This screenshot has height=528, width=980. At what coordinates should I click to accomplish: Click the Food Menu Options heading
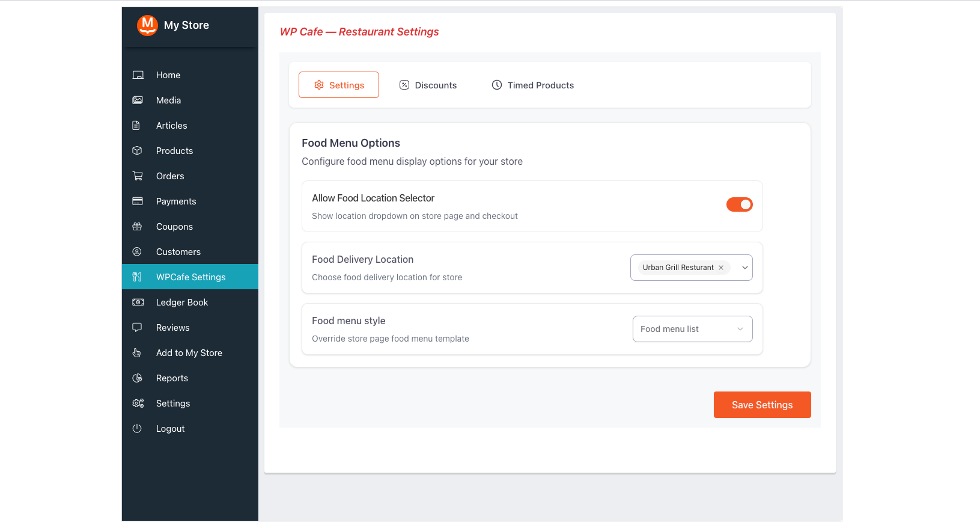[x=351, y=143]
